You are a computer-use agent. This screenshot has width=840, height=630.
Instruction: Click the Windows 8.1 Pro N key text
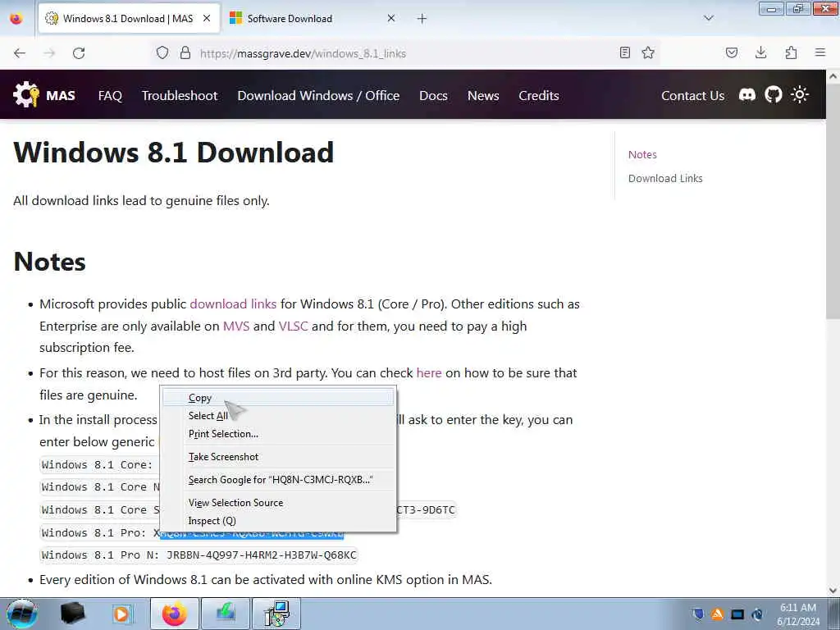point(262,555)
